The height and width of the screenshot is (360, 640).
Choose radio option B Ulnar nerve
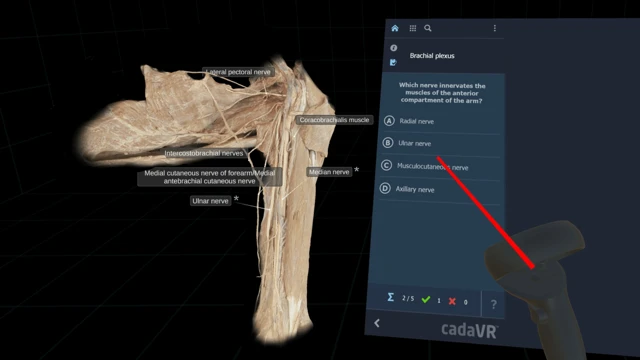tap(441, 143)
